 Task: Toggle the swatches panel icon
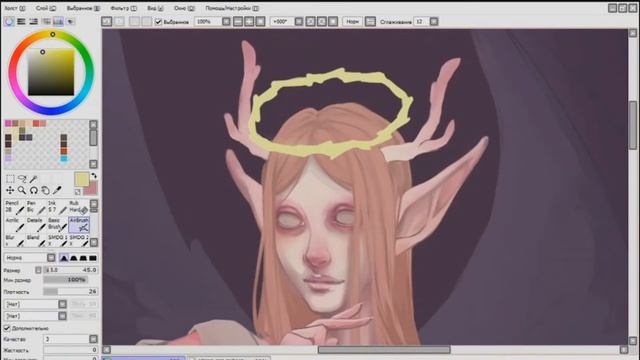coord(58,21)
